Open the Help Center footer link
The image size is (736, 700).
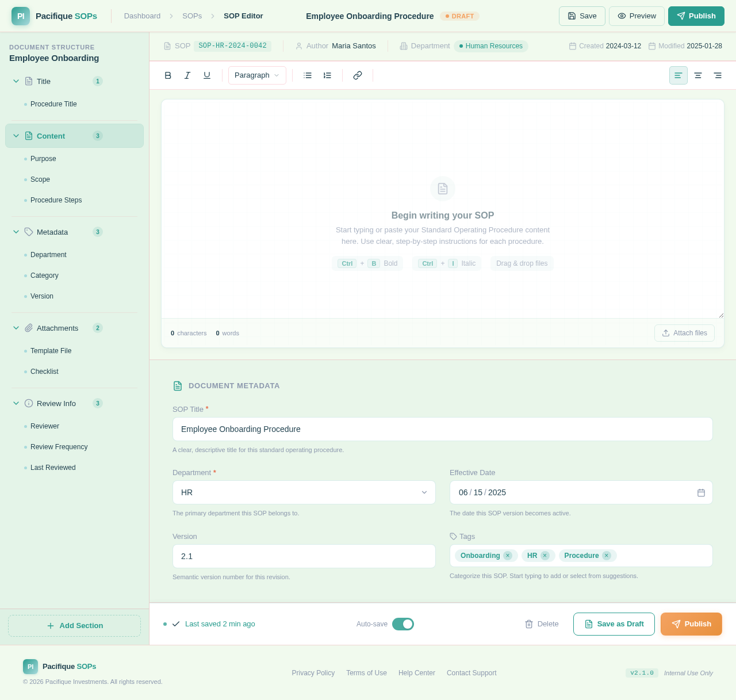[417, 673]
